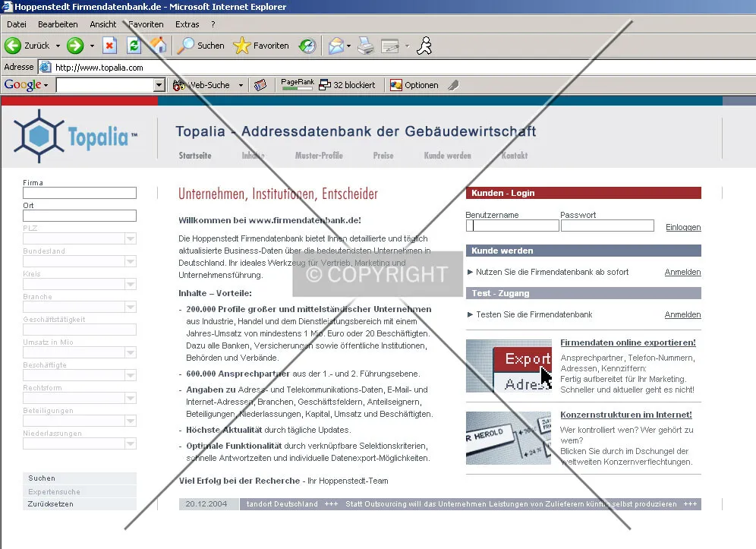Open the Suchen search pane in toolbar
Image resolution: width=756 pixels, height=549 pixels.
[200, 46]
